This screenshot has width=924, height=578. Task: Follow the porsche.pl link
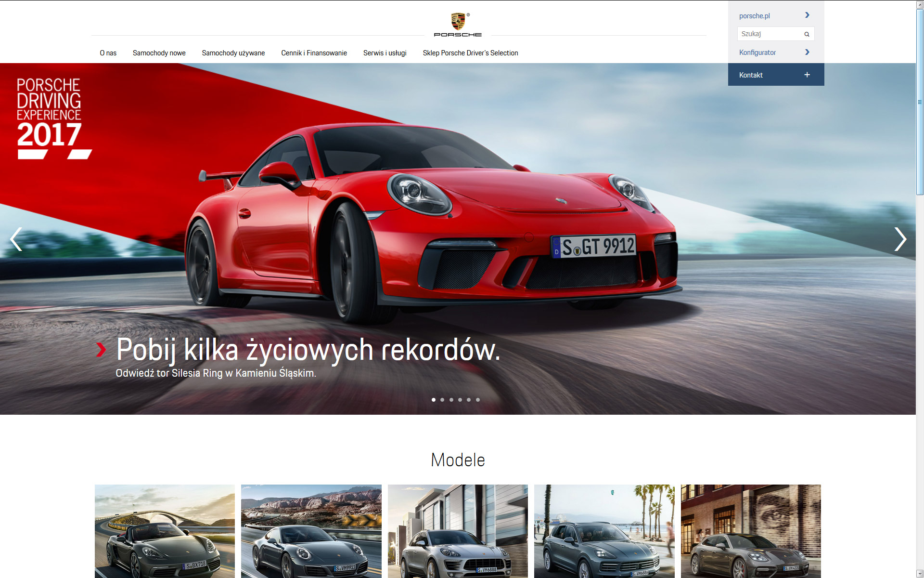(x=755, y=16)
